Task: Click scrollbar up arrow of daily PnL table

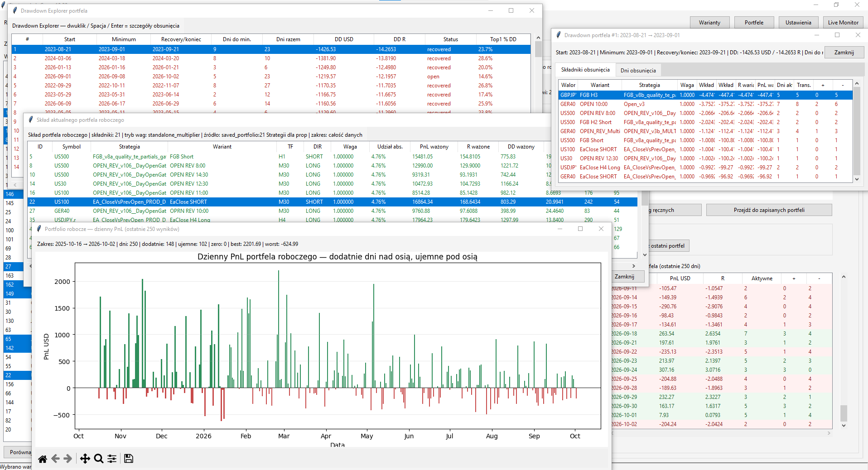Action: click(x=844, y=277)
